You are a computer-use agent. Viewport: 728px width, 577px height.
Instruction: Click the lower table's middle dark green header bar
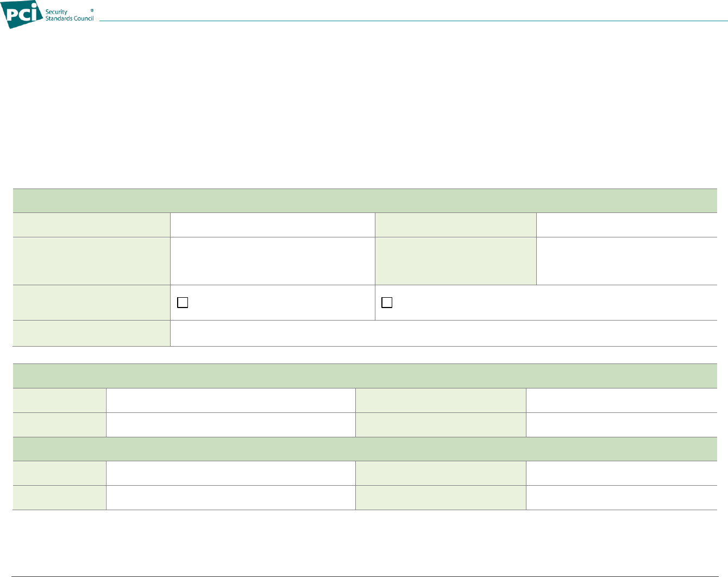(365, 449)
